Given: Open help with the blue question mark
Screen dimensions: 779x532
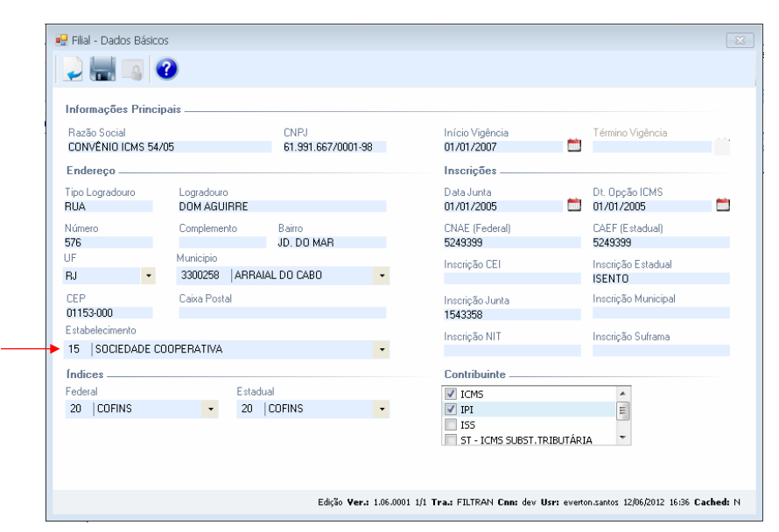Looking at the screenshot, I should coord(166,70).
